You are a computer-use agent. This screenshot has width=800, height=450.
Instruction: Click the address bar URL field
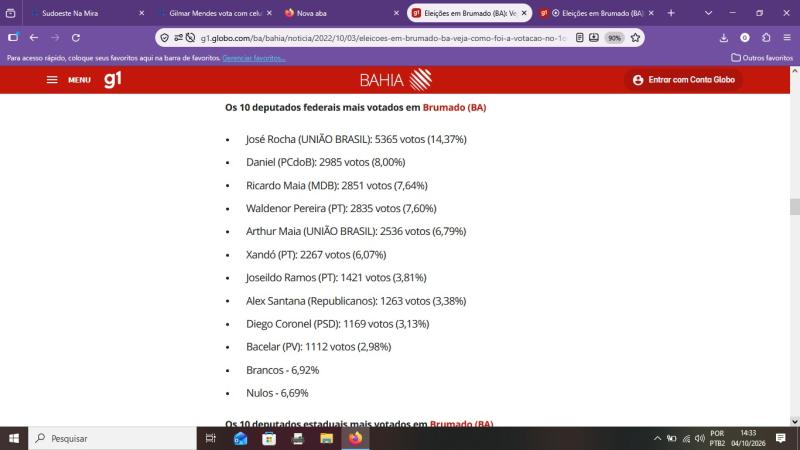tap(383, 38)
